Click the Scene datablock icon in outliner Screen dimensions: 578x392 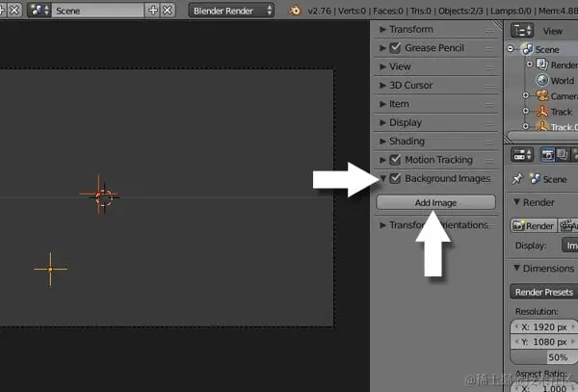pyautogui.click(x=528, y=49)
